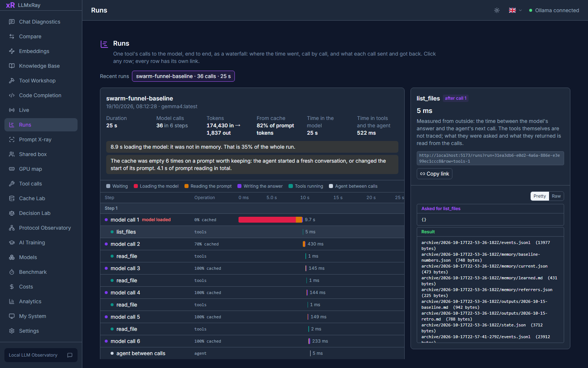
Task: Open Code Completion brackets icon
Action: click(x=12, y=95)
